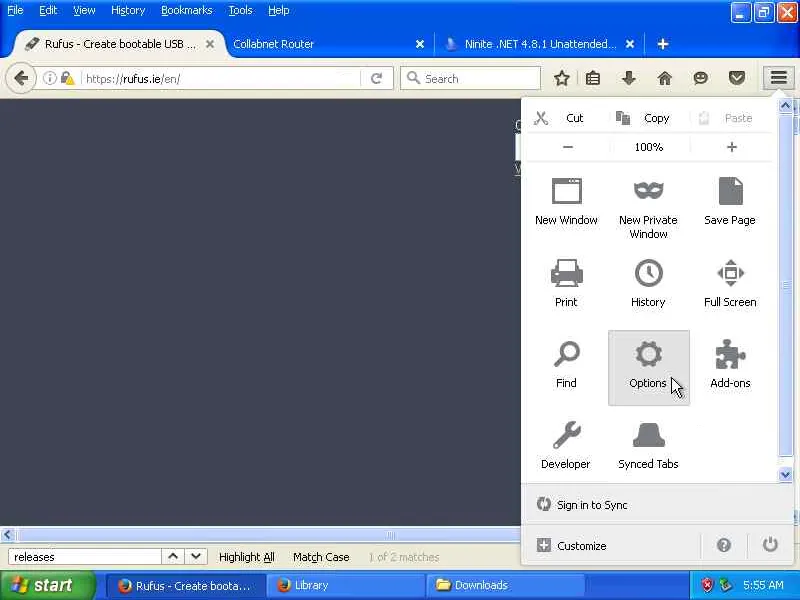
Task: Enter Full Screen mode
Action: pyautogui.click(x=730, y=283)
